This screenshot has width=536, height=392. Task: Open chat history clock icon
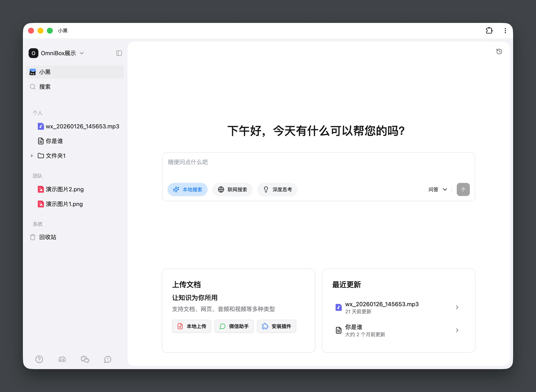499,52
